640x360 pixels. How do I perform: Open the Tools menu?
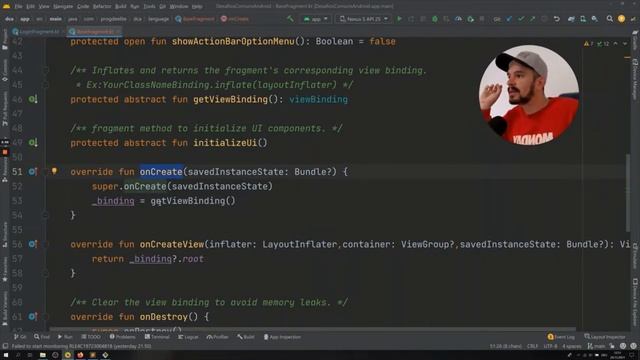(x=149, y=7)
